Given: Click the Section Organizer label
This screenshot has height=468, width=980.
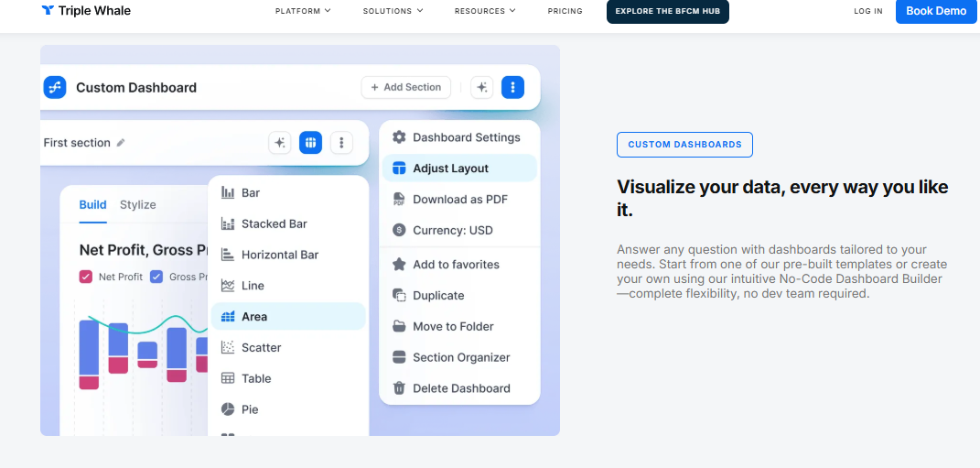Looking at the screenshot, I should point(461,357).
